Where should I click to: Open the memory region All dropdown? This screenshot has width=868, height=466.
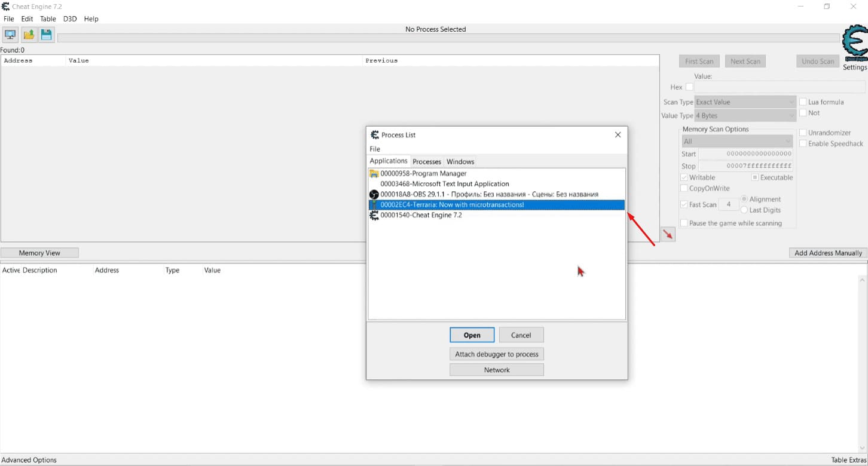click(737, 142)
